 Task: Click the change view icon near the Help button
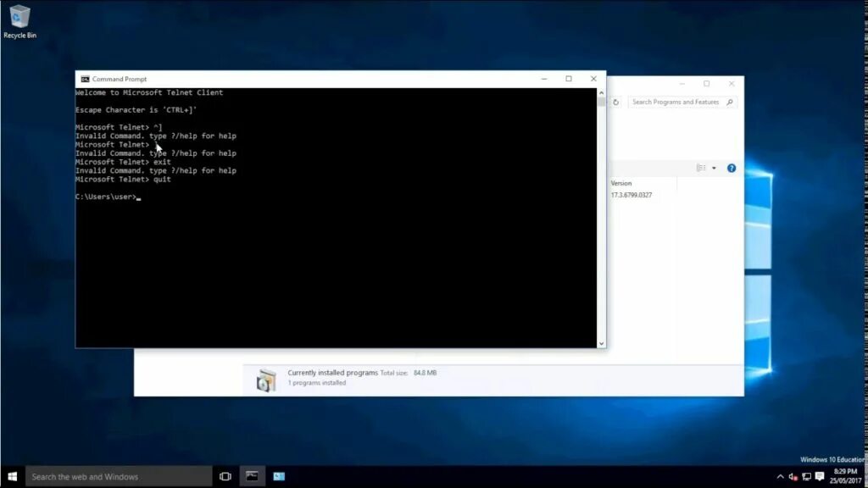tap(701, 168)
